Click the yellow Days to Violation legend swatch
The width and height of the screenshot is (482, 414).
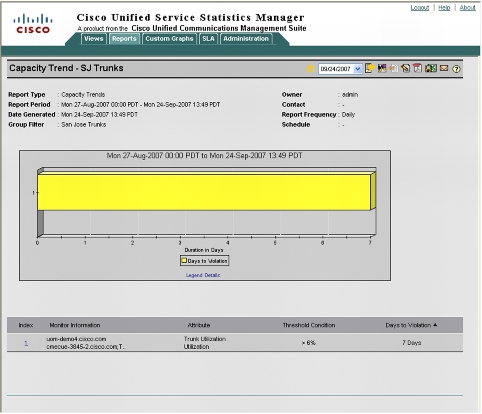pos(184,260)
